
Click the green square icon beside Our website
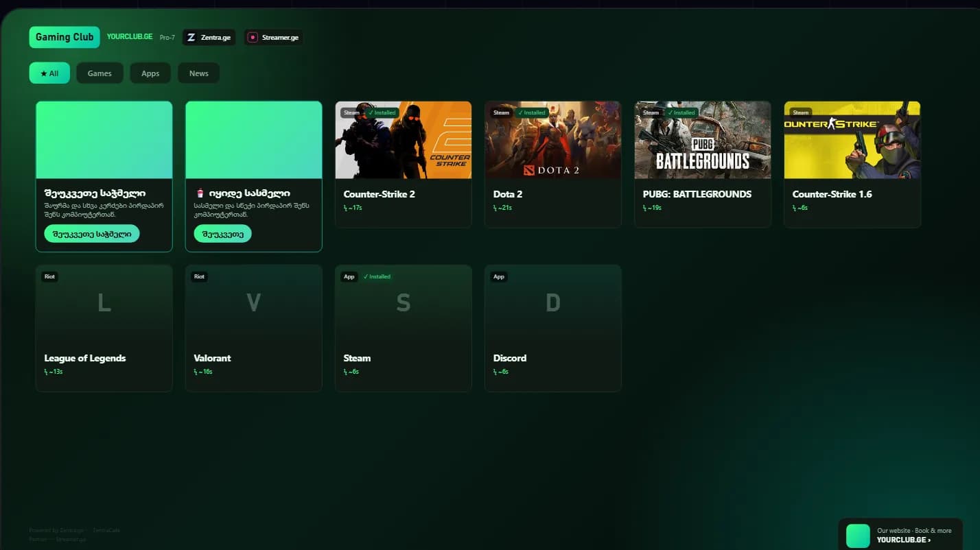pos(858,536)
